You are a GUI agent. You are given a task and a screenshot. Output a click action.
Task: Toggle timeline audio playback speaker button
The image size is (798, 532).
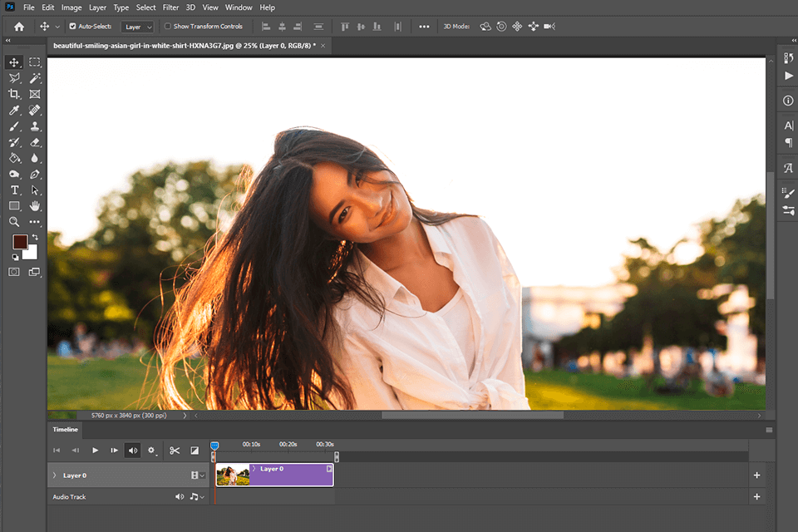pos(132,451)
